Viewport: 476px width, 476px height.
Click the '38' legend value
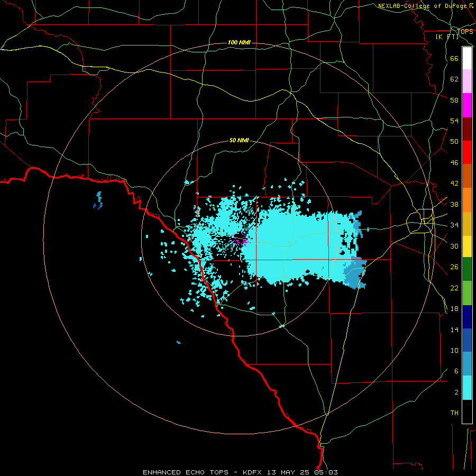pos(454,205)
